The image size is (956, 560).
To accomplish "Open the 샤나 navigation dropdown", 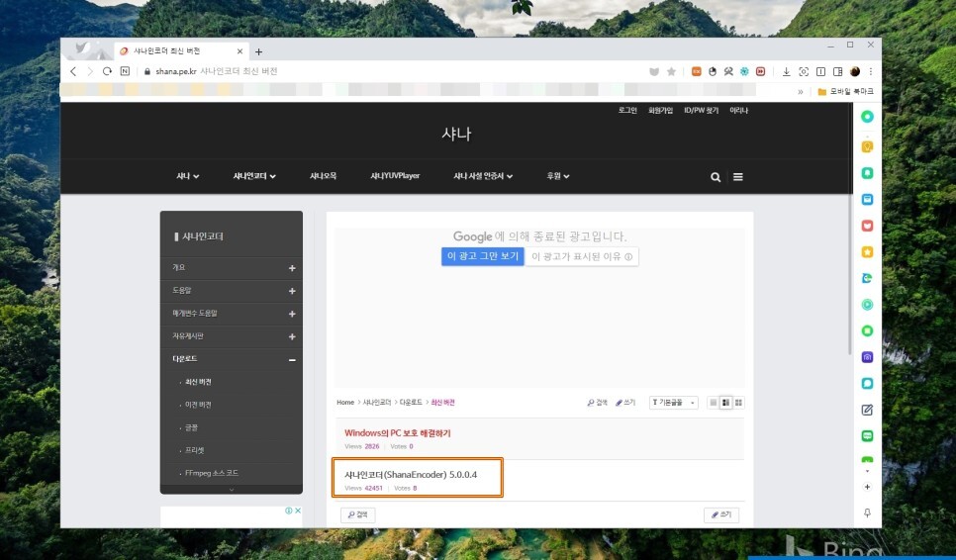I will (x=188, y=176).
